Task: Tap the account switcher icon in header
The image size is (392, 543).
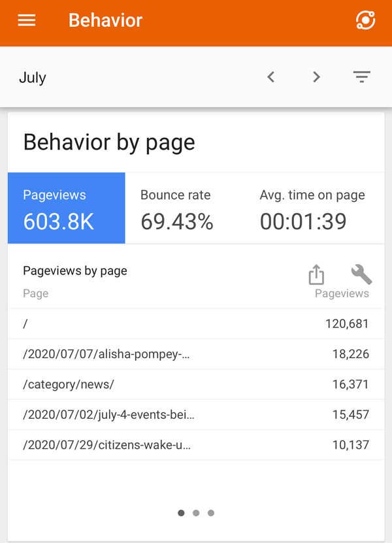Action: coord(365,20)
